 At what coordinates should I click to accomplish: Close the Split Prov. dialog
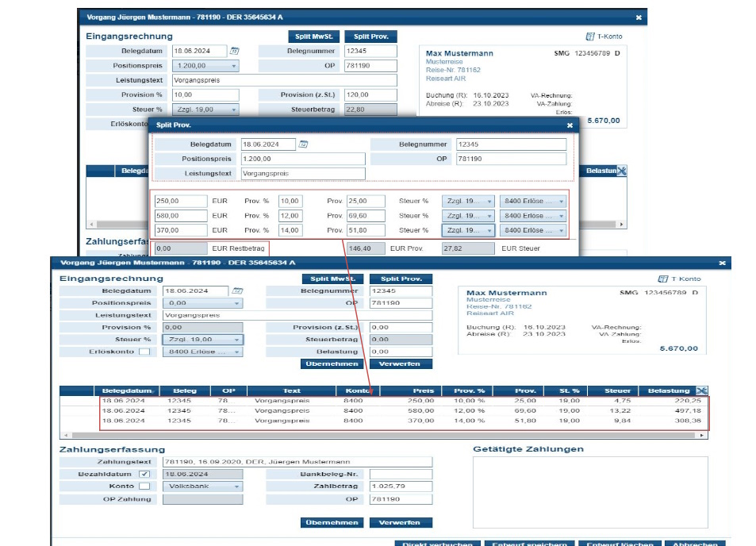570,125
